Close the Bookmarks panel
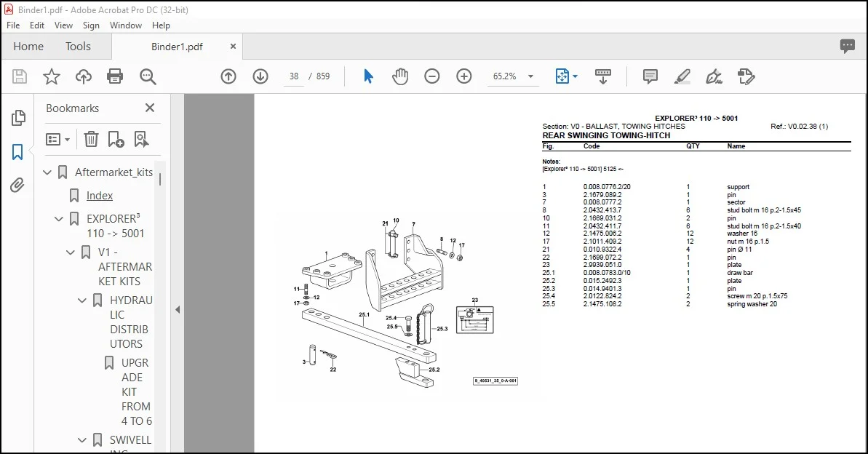This screenshot has height=454, width=868. click(149, 108)
